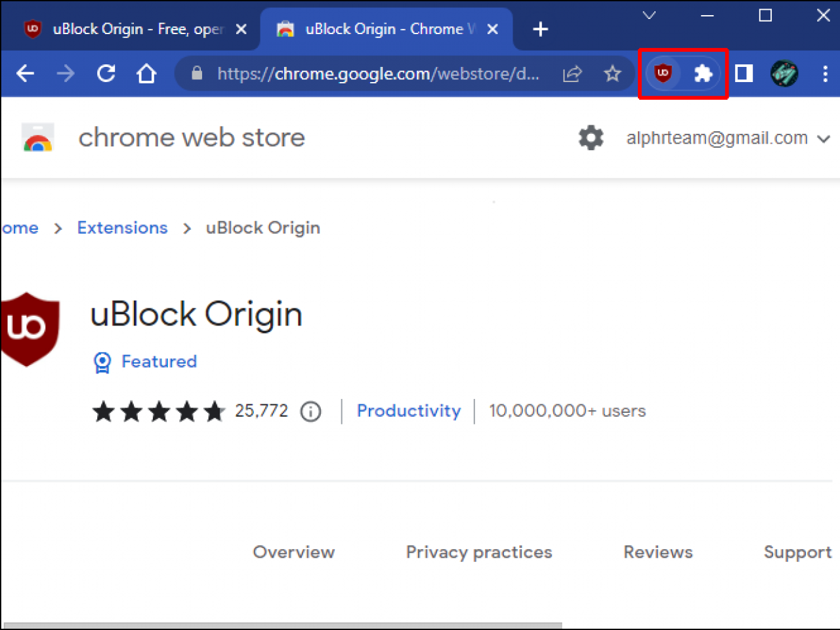
Task: Open the Extensions breadcrumb link
Action: coord(122,228)
